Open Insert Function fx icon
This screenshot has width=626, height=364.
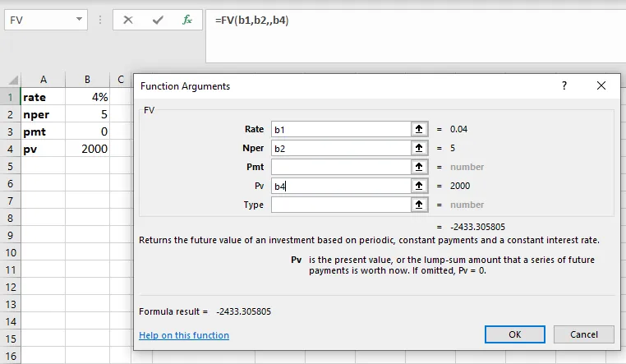coord(186,20)
